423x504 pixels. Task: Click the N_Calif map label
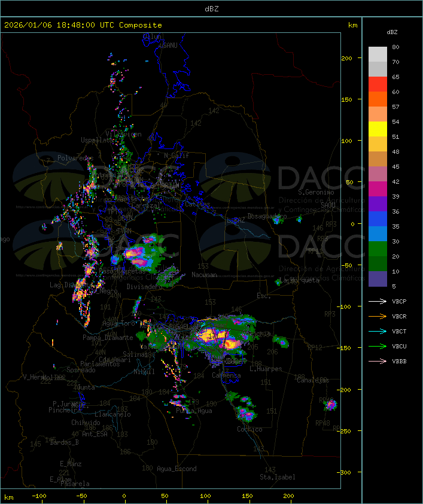pyautogui.click(x=176, y=156)
